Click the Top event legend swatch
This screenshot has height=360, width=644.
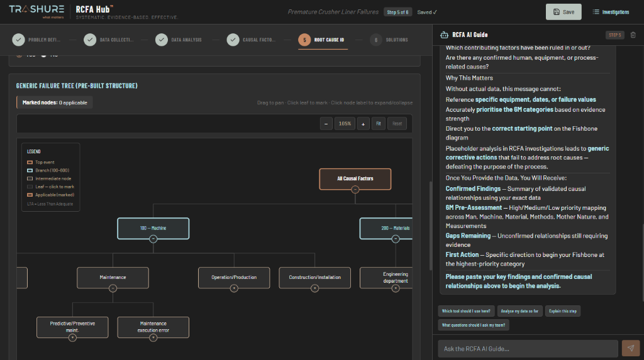click(x=30, y=162)
